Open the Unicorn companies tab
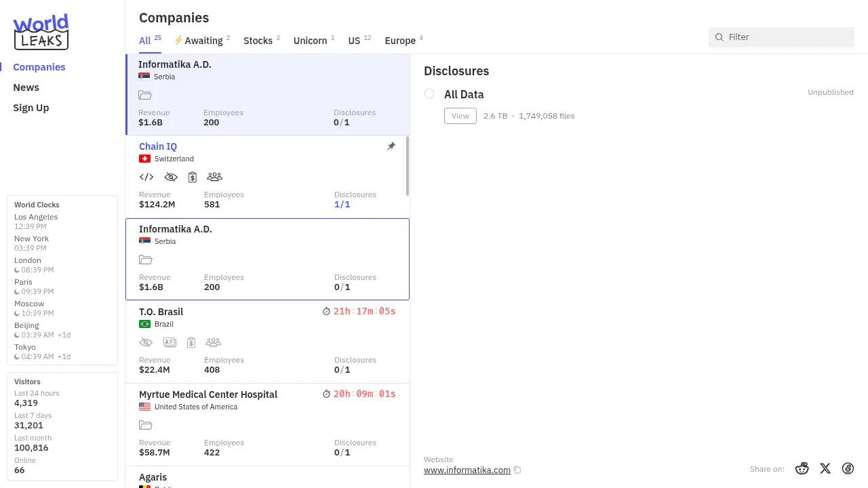The image size is (868, 488). click(310, 41)
